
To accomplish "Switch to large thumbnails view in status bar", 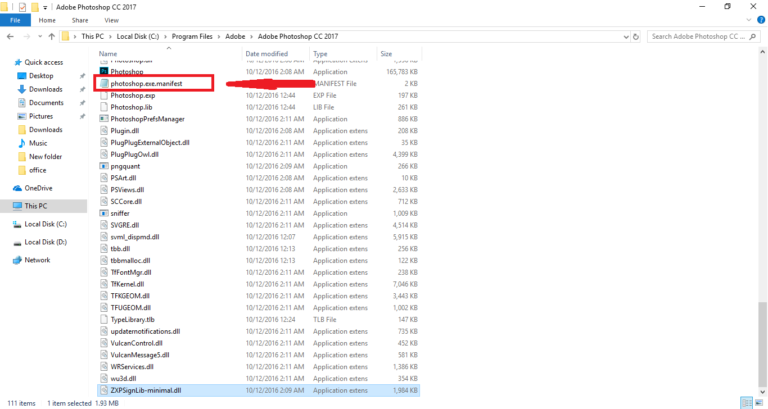I will point(759,402).
